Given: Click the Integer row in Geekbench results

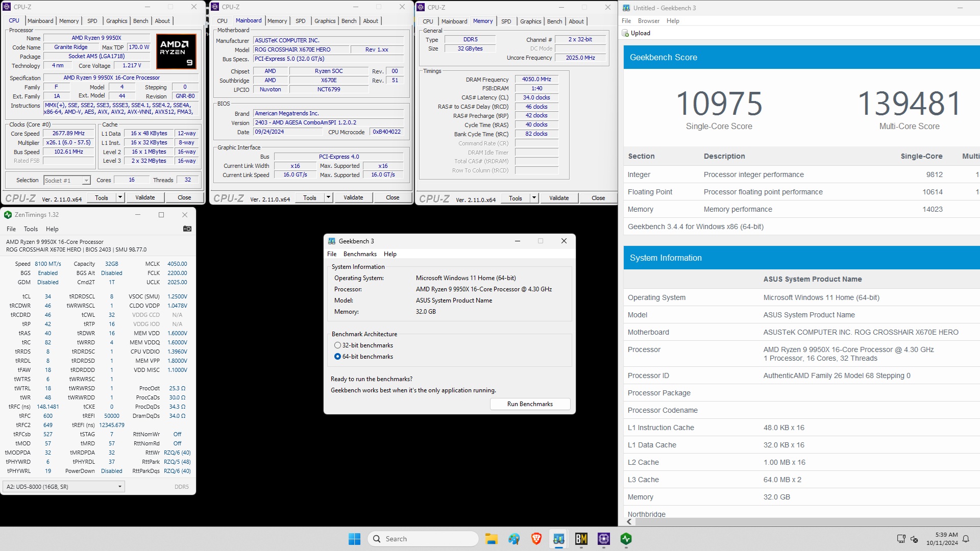Looking at the screenshot, I should pyautogui.click(x=801, y=174).
